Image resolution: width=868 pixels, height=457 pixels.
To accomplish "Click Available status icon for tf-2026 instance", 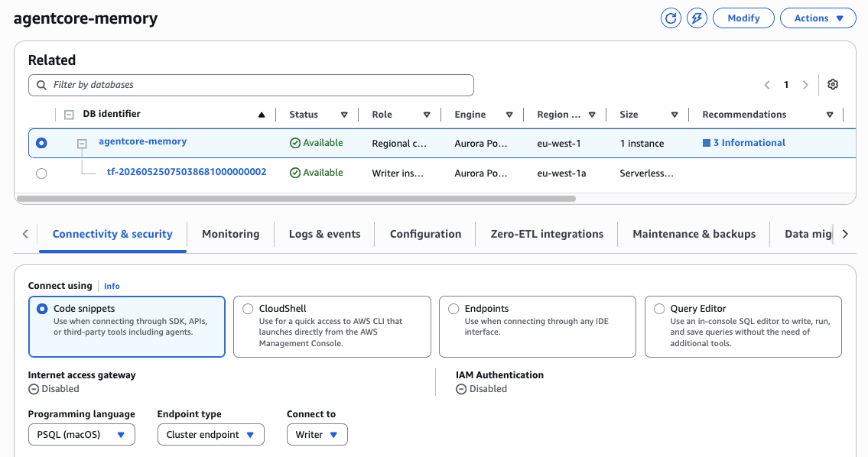I will [x=295, y=173].
